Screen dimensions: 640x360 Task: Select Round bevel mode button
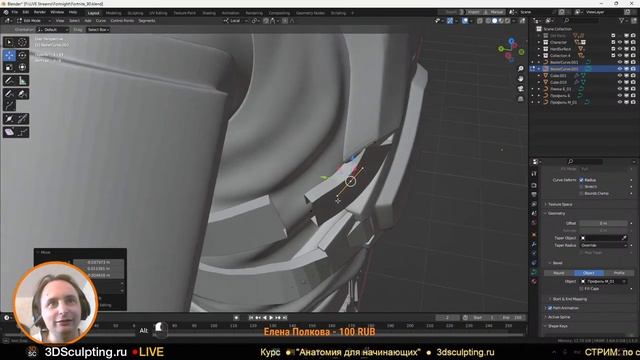[559, 273]
